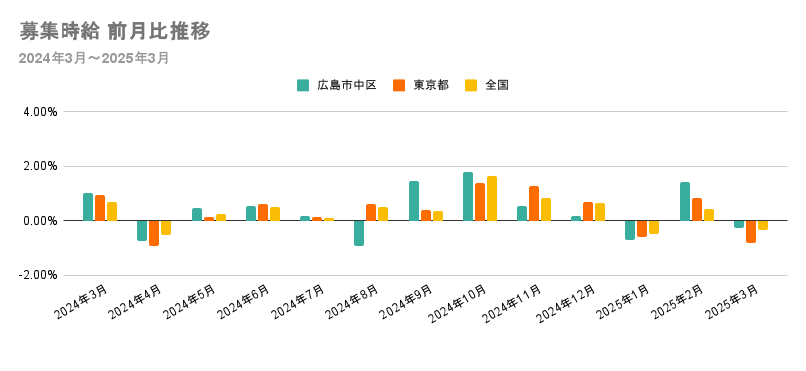The image size is (806, 371).
Task: Click the yellow bar for 2024年10月
Action: [492, 198]
